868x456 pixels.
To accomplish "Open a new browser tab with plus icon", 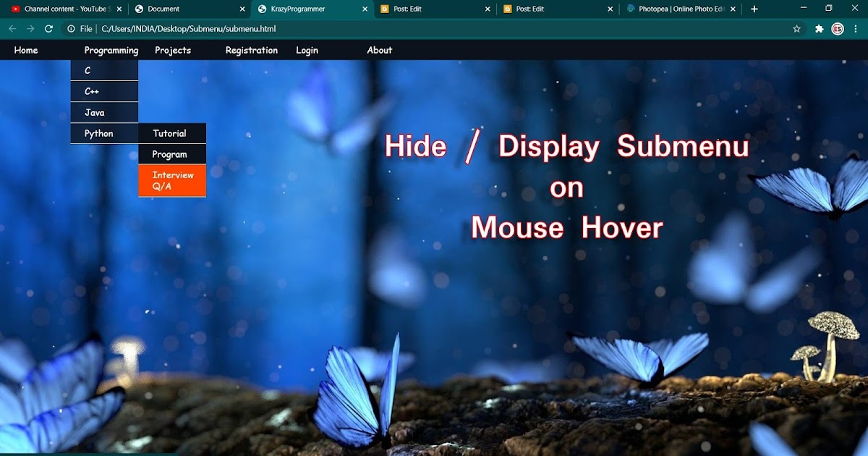I will click(754, 9).
